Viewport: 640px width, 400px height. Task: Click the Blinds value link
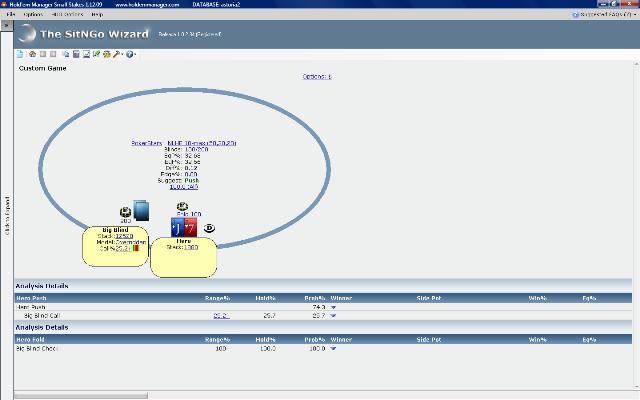click(196, 149)
